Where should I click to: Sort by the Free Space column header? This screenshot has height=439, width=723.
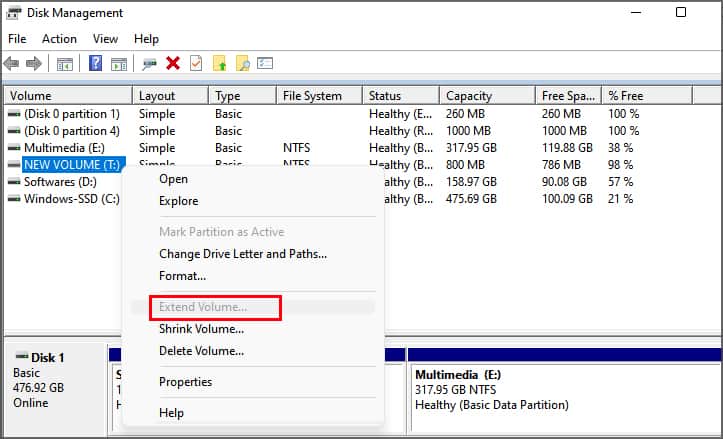tap(568, 96)
